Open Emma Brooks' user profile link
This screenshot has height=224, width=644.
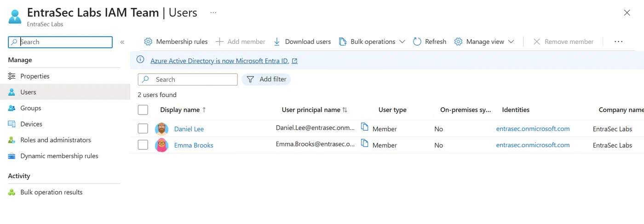[x=194, y=145]
